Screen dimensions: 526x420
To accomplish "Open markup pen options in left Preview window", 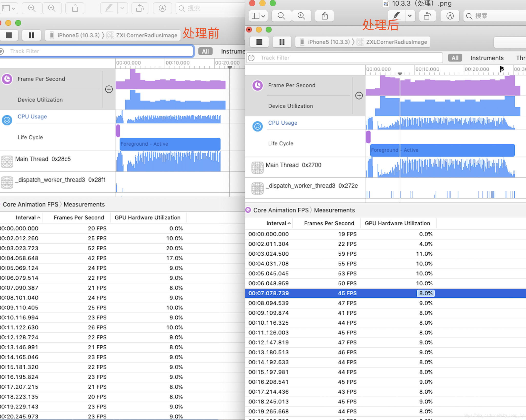I will click(x=122, y=8).
